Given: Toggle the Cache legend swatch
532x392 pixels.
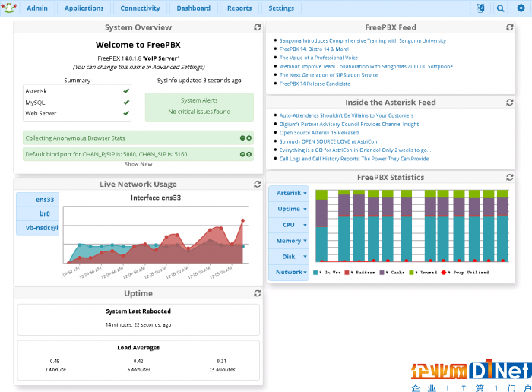Looking at the screenshot, I should click(382, 273).
